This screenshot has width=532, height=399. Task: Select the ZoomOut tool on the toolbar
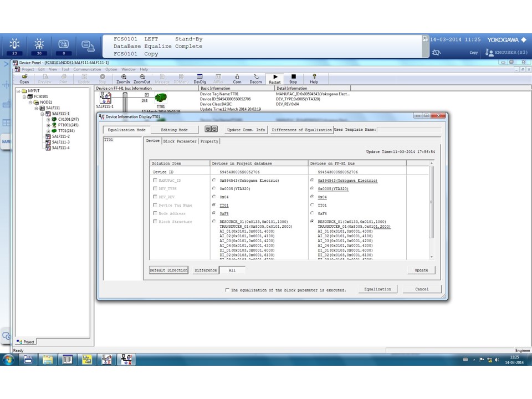click(142, 78)
